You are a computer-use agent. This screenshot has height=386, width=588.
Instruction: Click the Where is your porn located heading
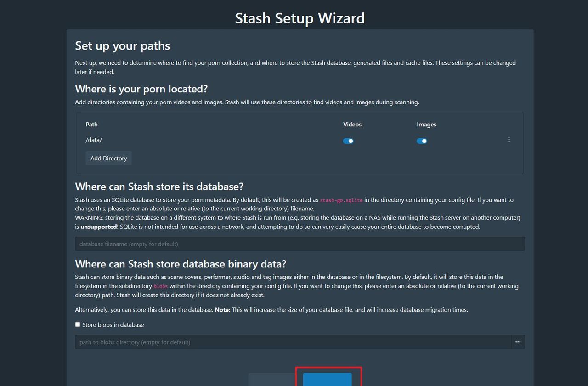(141, 89)
